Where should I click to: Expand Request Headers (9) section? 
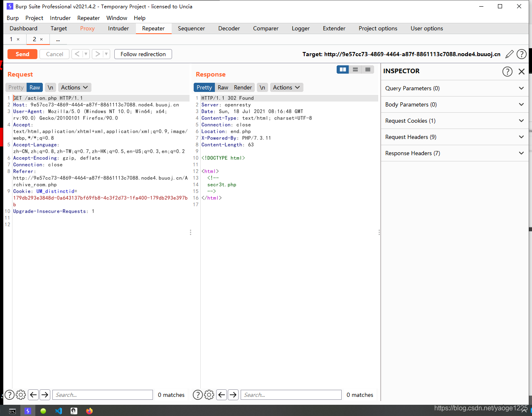point(455,137)
